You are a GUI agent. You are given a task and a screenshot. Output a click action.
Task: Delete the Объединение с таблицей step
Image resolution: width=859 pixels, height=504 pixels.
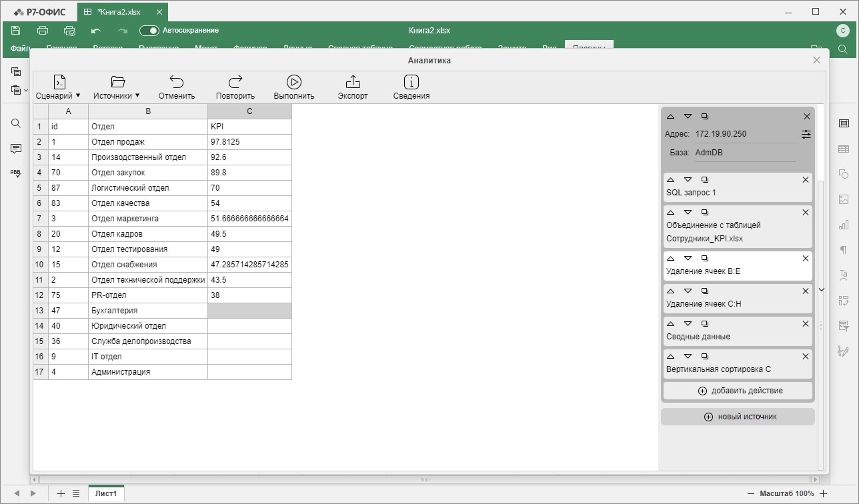pyautogui.click(x=806, y=213)
